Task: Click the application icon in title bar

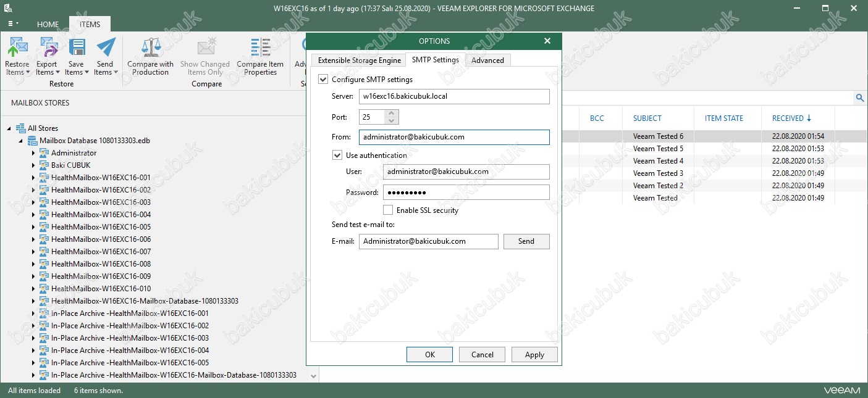Action: tap(8, 9)
